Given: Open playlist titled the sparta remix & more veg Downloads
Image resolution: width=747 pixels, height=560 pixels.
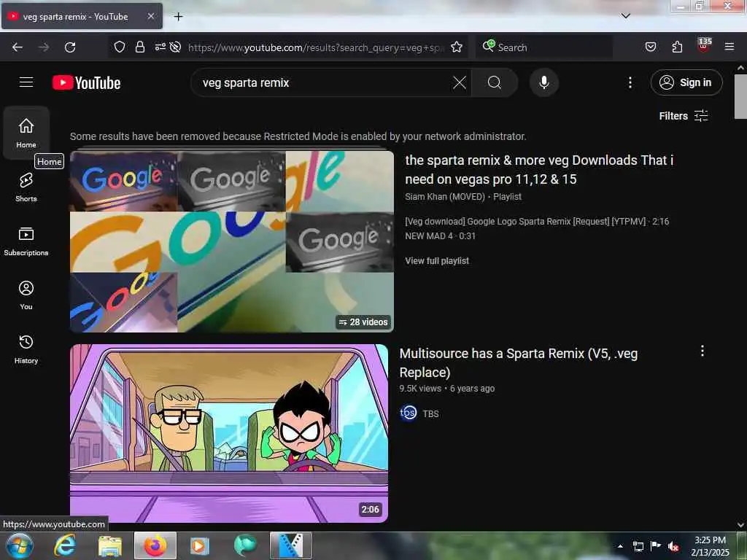Looking at the screenshot, I should (x=539, y=169).
